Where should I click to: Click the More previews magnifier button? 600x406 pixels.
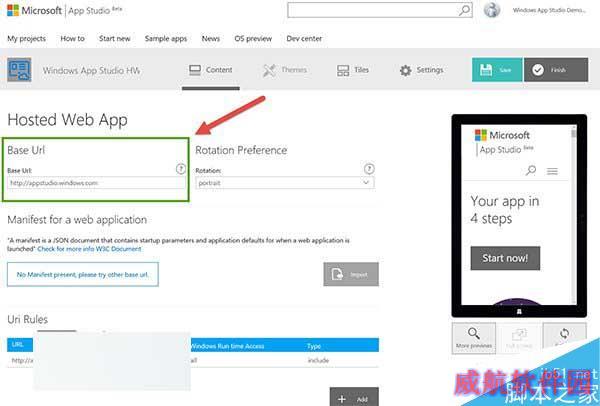[474, 338]
